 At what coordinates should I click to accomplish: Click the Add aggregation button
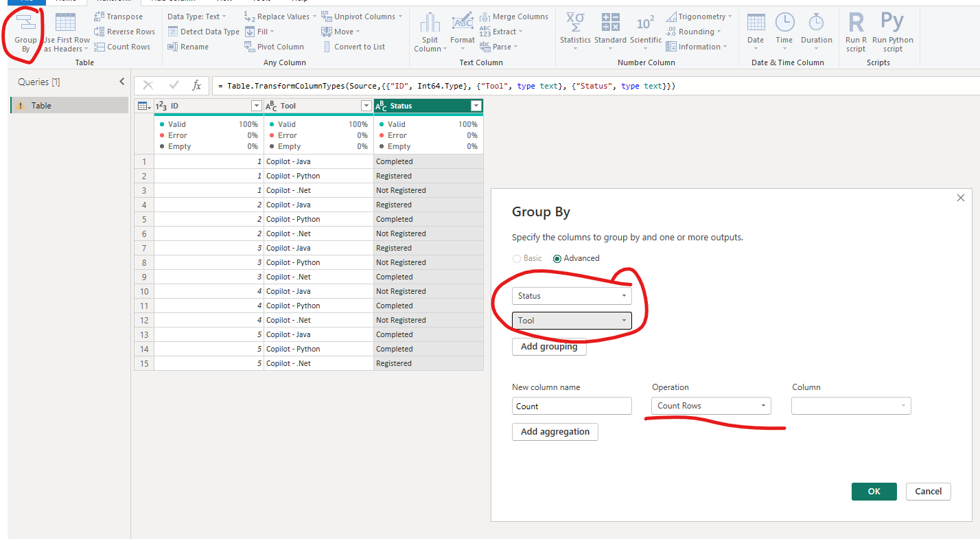[x=555, y=432]
